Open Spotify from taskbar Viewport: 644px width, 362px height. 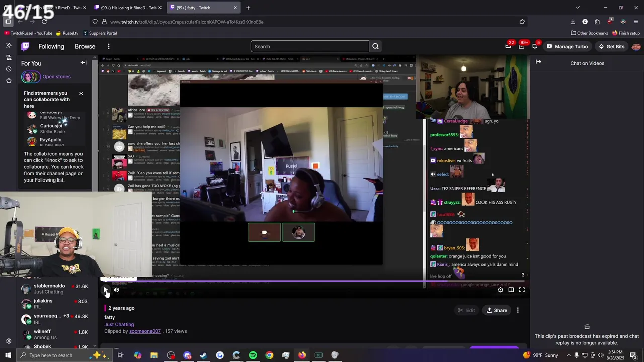point(253,355)
